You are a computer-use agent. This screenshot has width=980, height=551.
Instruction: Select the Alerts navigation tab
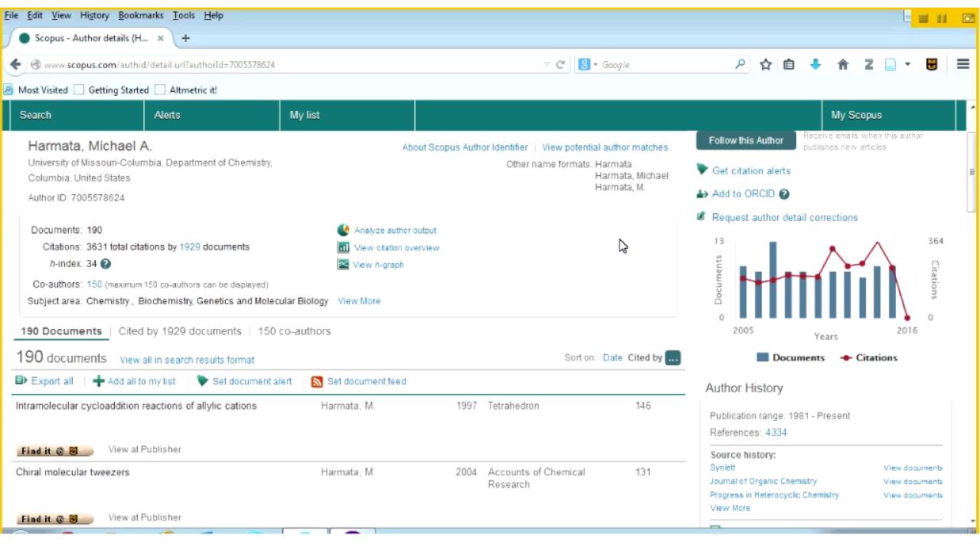[212, 115]
